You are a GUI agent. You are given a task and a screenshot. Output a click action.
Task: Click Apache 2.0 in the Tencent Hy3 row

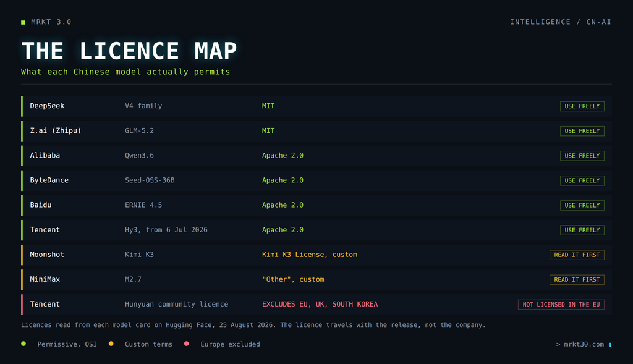(x=283, y=230)
